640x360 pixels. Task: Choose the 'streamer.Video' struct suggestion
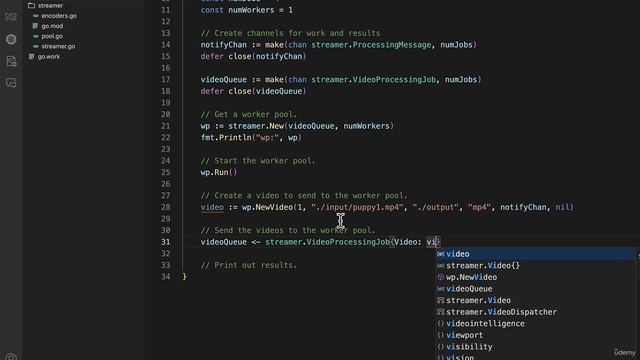535,300
